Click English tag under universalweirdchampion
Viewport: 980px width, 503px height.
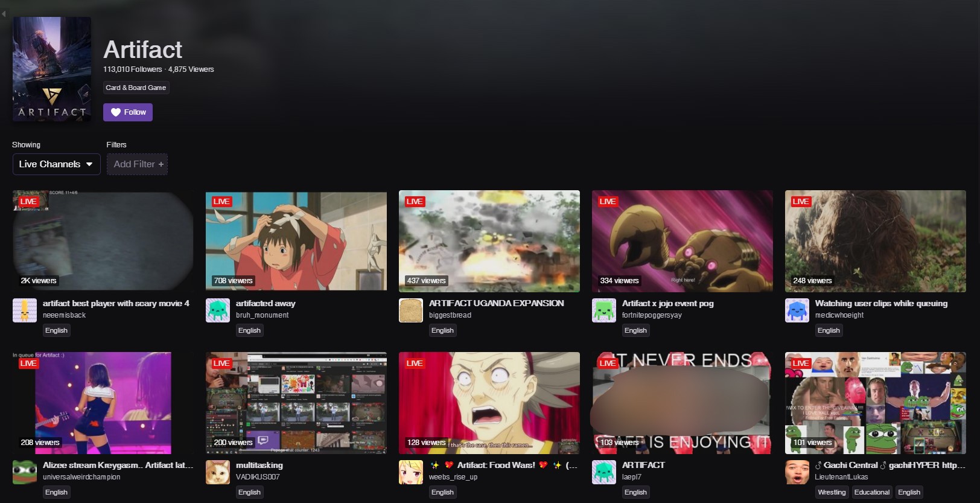point(56,492)
